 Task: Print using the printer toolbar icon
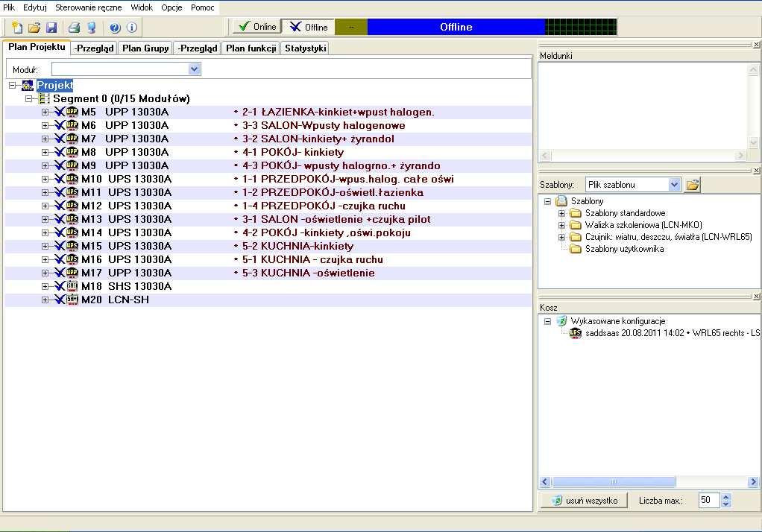click(x=74, y=28)
